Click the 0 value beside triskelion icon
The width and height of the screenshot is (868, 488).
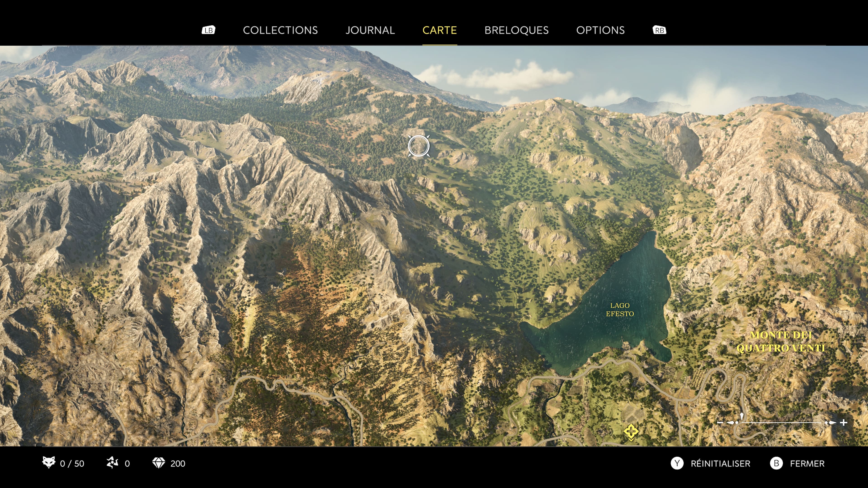click(127, 463)
